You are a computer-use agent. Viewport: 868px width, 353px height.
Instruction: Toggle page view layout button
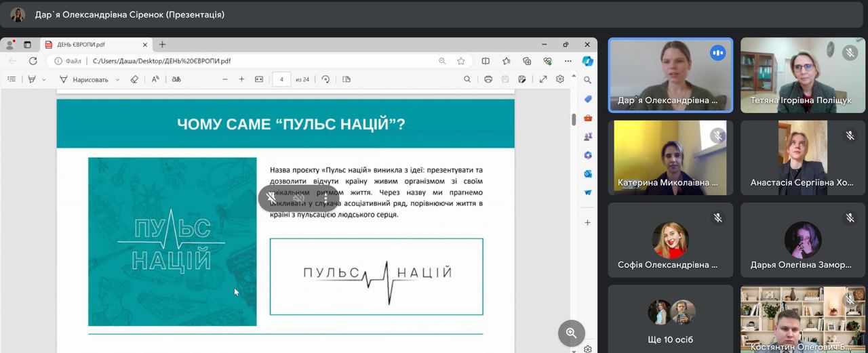(x=347, y=79)
